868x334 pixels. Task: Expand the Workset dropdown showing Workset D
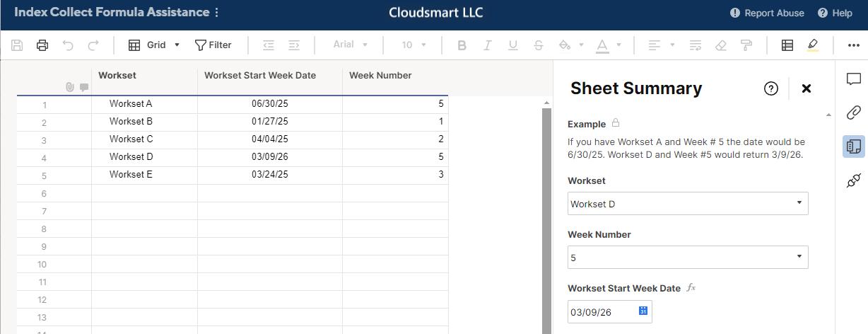coord(688,204)
